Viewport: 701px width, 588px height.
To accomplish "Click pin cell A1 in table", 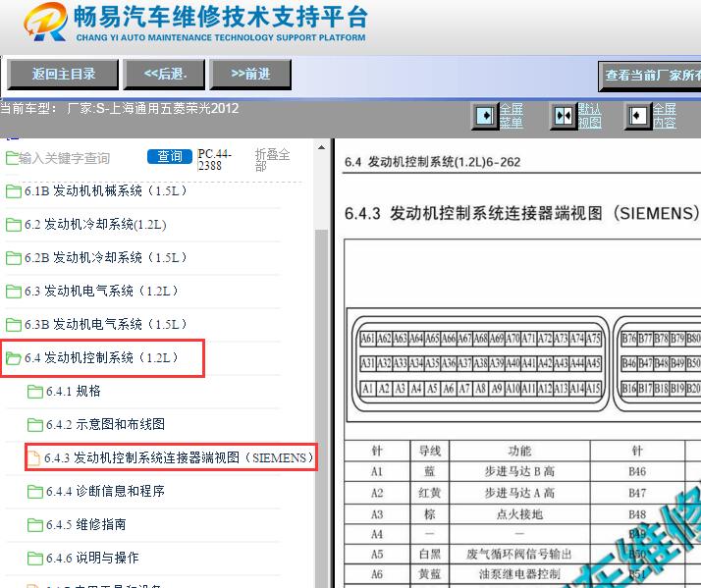I will point(377,471).
